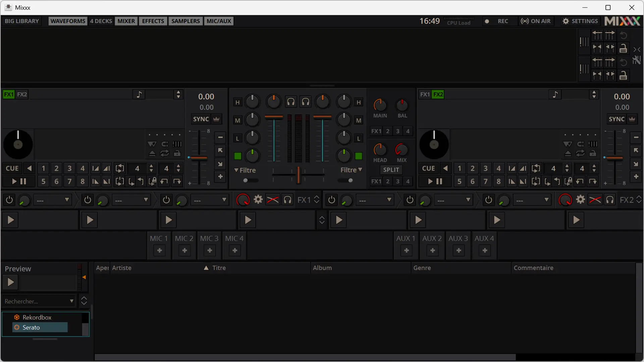Toggle deck 2 keylock padlock icon
644x362 pixels.
coord(593,154)
